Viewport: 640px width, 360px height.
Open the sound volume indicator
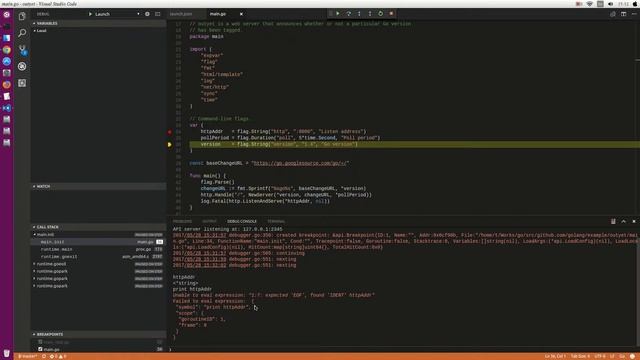click(610, 4)
